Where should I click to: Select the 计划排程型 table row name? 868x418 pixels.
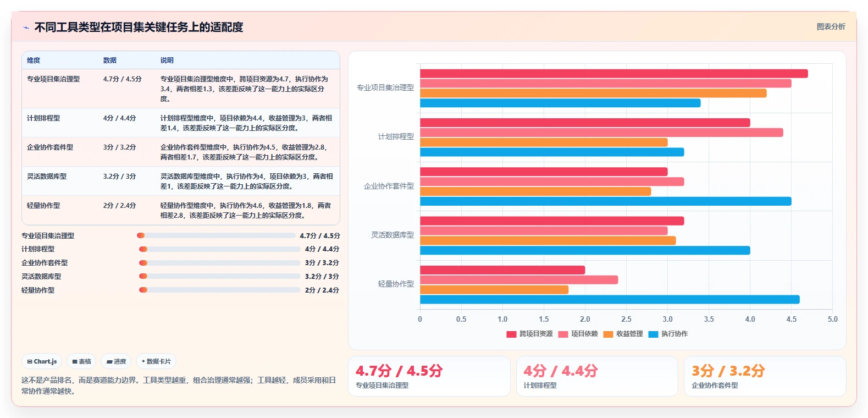pyautogui.click(x=43, y=118)
